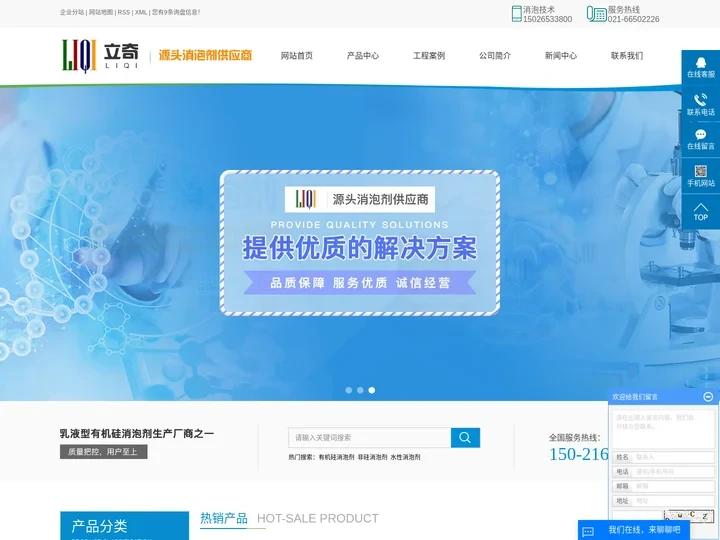The height and width of the screenshot is (540, 720).
Task: Click the mobile phone icon beside 消泡技术
Action: (x=517, y=14)
